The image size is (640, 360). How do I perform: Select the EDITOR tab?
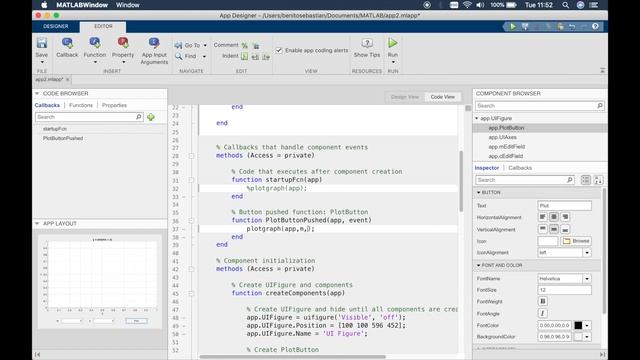point(103,26)
